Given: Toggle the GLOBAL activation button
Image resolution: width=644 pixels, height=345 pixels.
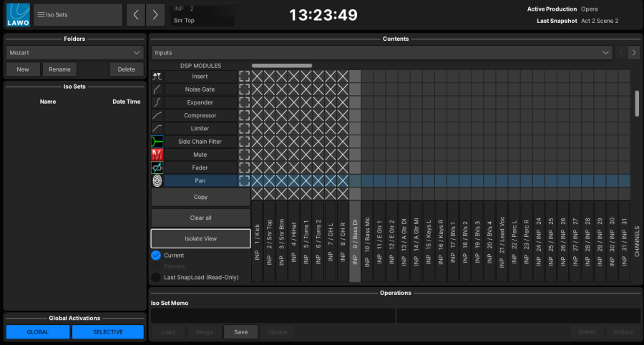Looking at the screenshot, I should point(38,332).
